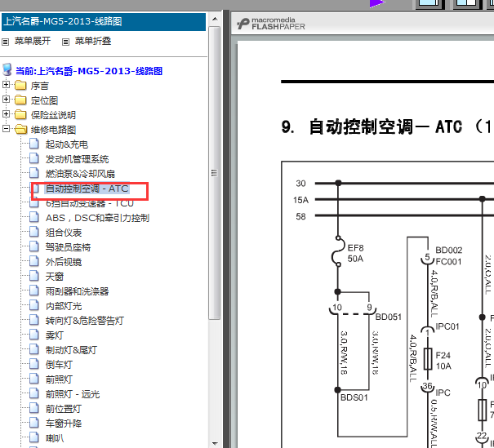Screen dimensions: 494x448
Task: Expand the 序言 folder node
Action: (6, 84)
